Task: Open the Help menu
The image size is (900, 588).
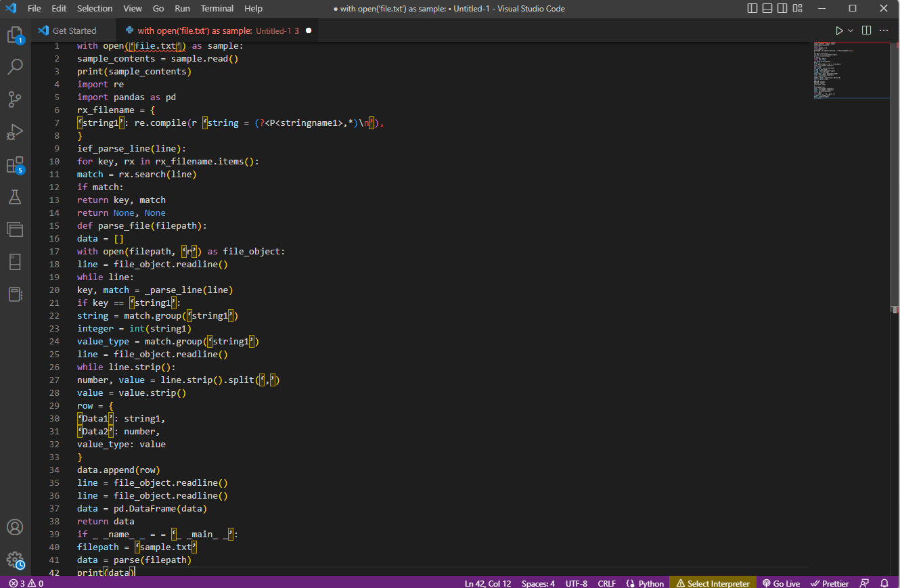Action: pos(254,9)
